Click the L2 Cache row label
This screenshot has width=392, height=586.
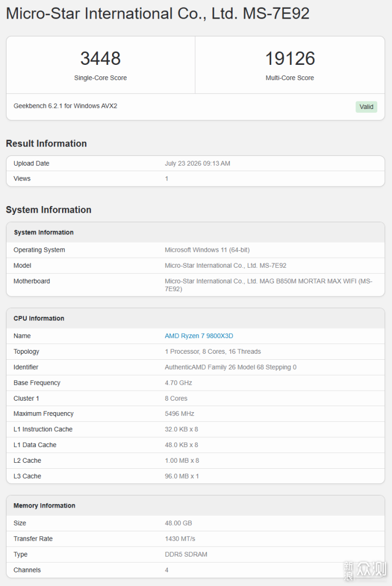click(x=27, y=461)
